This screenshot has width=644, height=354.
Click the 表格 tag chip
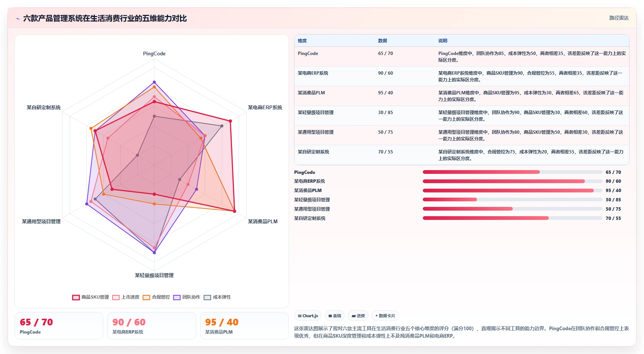coord(335,316)
